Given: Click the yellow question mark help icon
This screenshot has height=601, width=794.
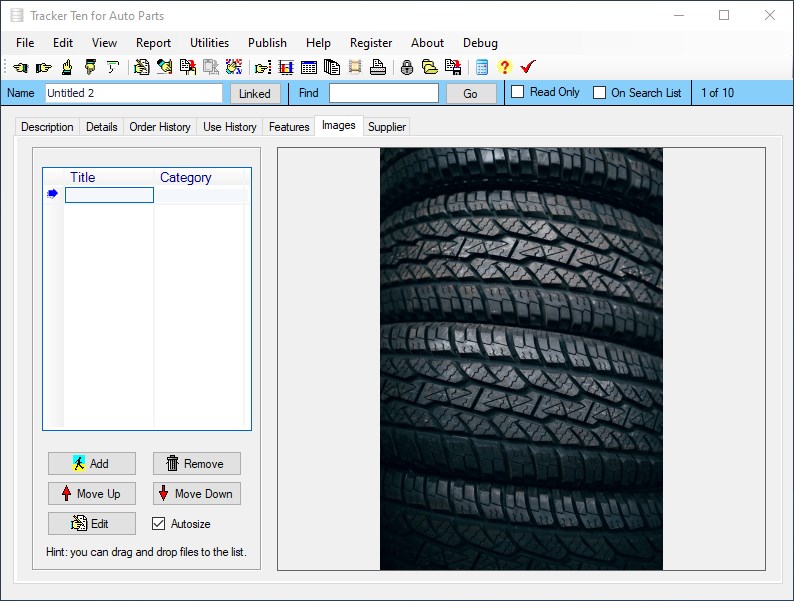Looking at the screenshot, I should (504, 68).
